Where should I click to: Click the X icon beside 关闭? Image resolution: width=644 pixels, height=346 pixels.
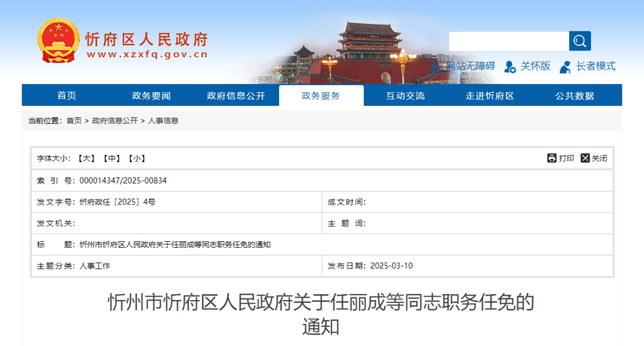tap(584, 158)
